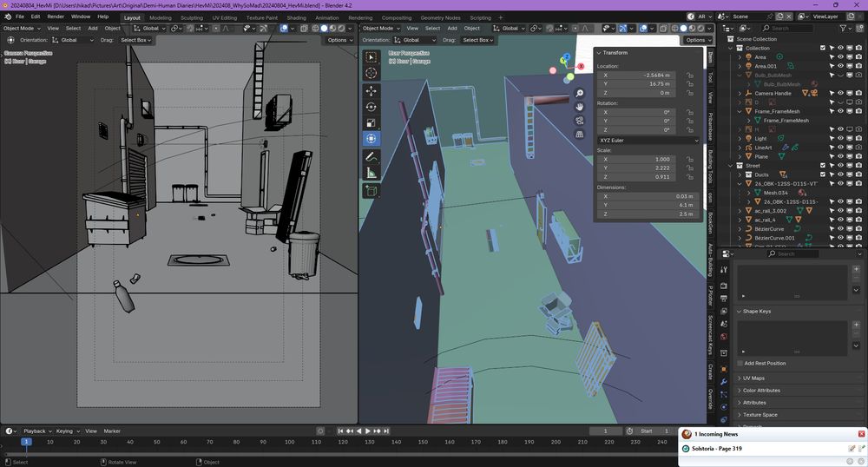Click the Zoom viewport magnifier icon
This screenshot has width=868, height=467.
tap(580, 93)
